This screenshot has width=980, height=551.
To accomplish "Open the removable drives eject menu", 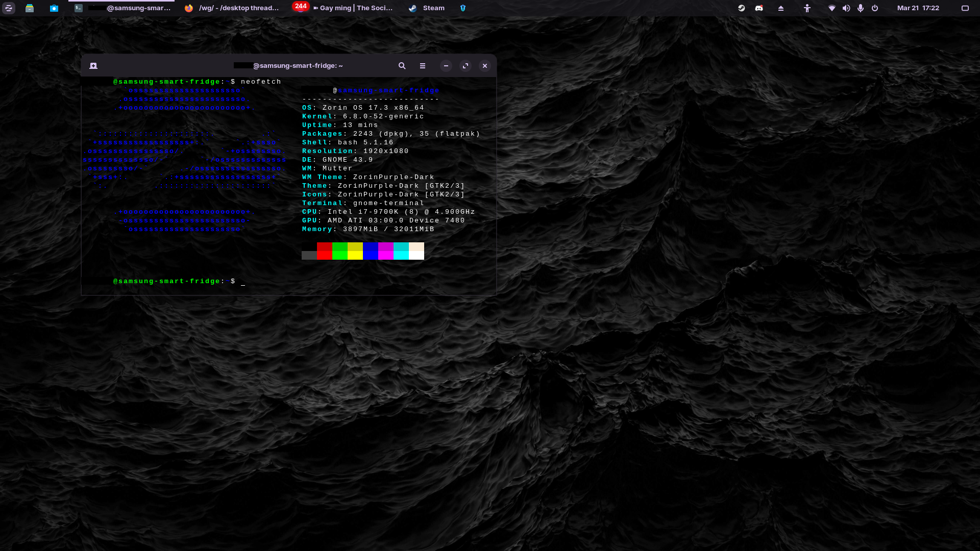I will click(x=781, y=8).
